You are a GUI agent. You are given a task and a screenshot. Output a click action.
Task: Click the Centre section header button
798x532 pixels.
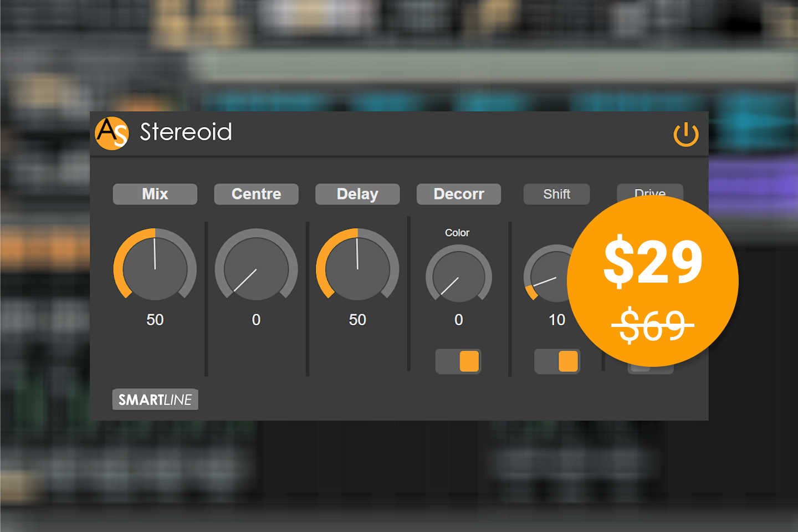pyautogui.click(x=256, y=194)
